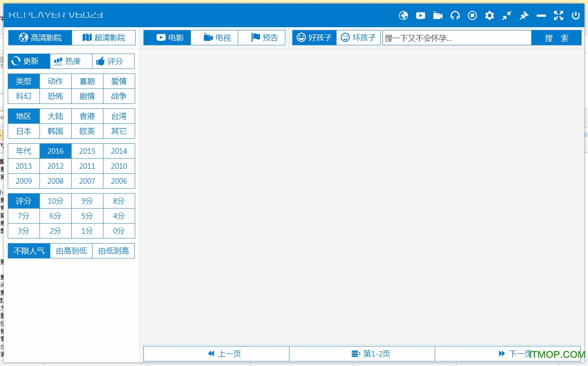Filter by year 2011
This screenshot has width=588, height=366.
click(x=87, y=166)
